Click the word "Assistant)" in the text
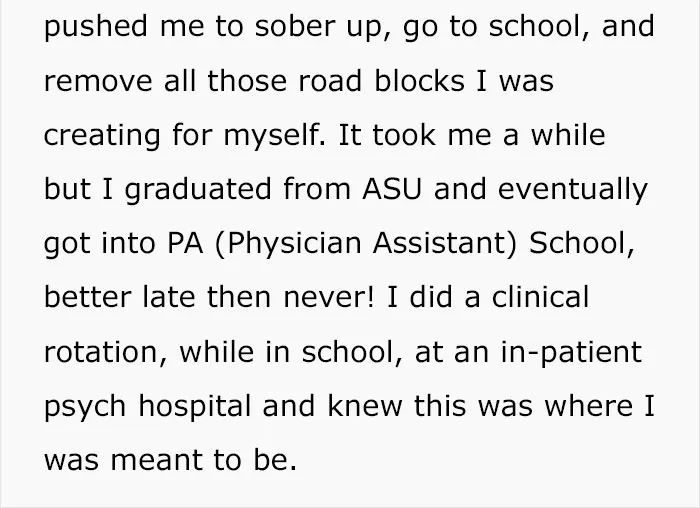The height and width of the screenshot is (508, 700). (445, 244)
